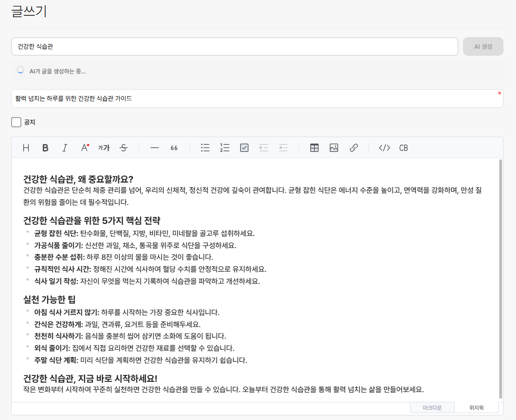
Task: Switch to the 위지윅 tab
Action: click(476, 408)
